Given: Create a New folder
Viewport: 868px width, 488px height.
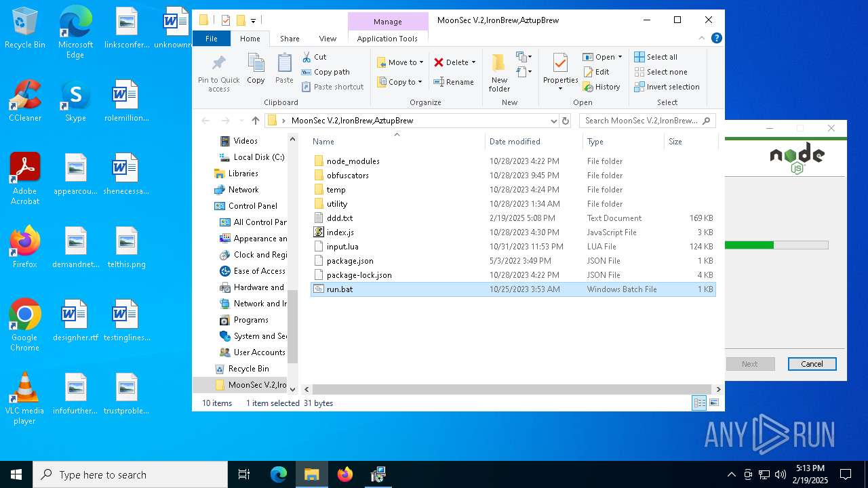Looking at the screenshot, I should (499, 73).
